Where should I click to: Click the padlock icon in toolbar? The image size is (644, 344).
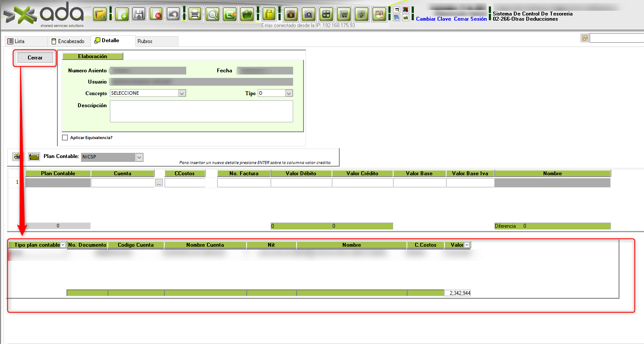269,14
